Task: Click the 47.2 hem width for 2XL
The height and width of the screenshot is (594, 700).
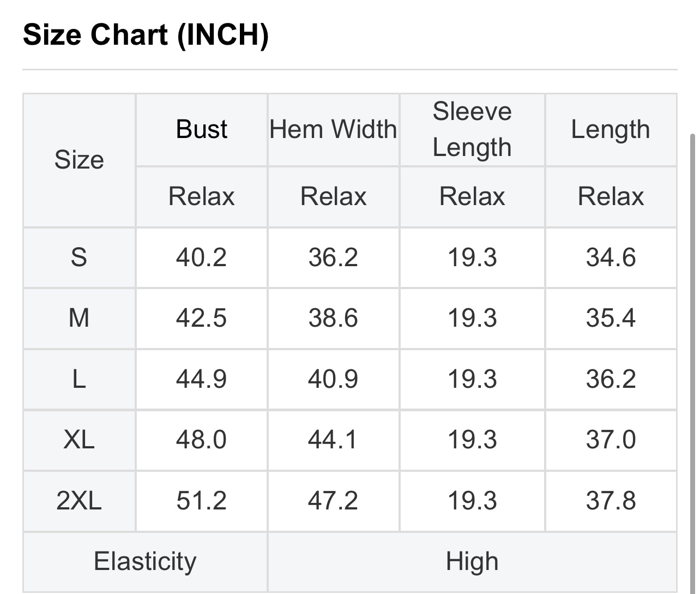Action: click(333, 501)
